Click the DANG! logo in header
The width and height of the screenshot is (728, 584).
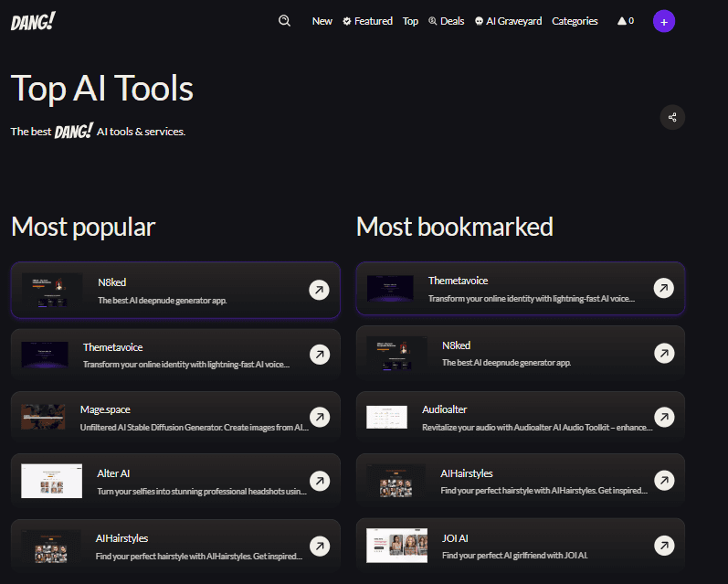click(33, 22)
